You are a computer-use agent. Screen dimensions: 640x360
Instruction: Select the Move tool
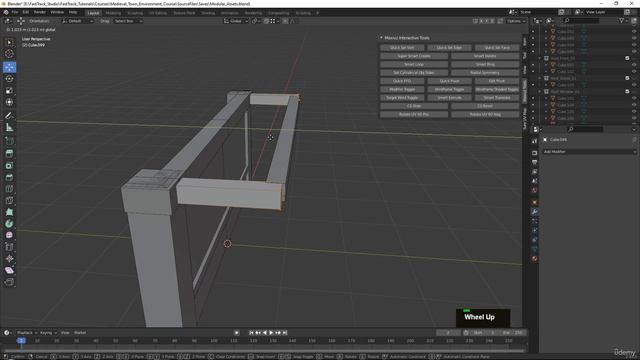pyautogui.click(x=9, y=67)
